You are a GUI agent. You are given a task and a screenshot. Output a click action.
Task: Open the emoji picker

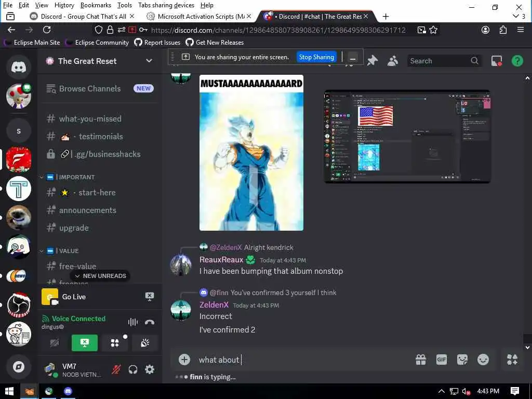(x=483, y=360)
